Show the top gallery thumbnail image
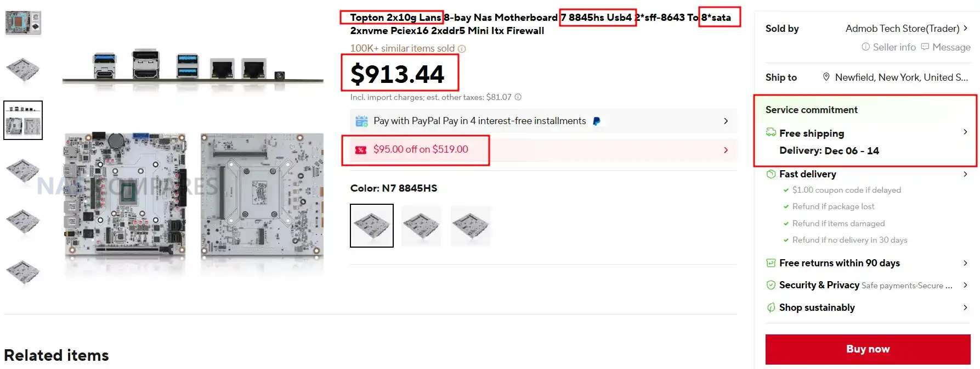 [x=23, y=23]
